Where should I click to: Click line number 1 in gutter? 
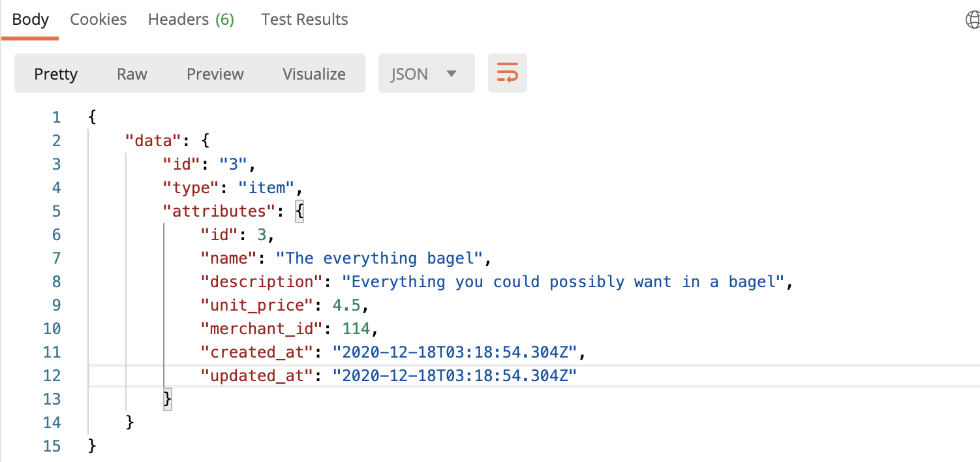pyautogui.click(x=56, y=117)
